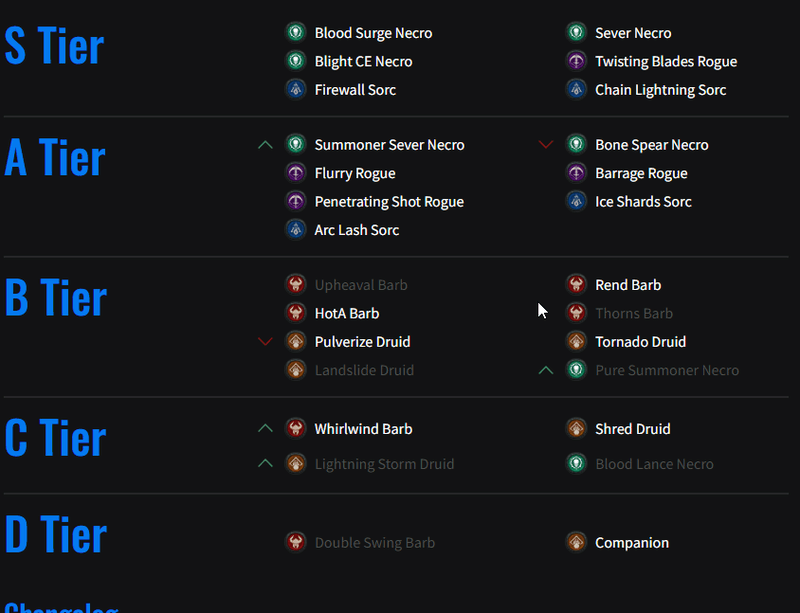800x613 pixels.
Task: Open the Chain Lightning Sorc build
Action: click(x=660, y=90)
